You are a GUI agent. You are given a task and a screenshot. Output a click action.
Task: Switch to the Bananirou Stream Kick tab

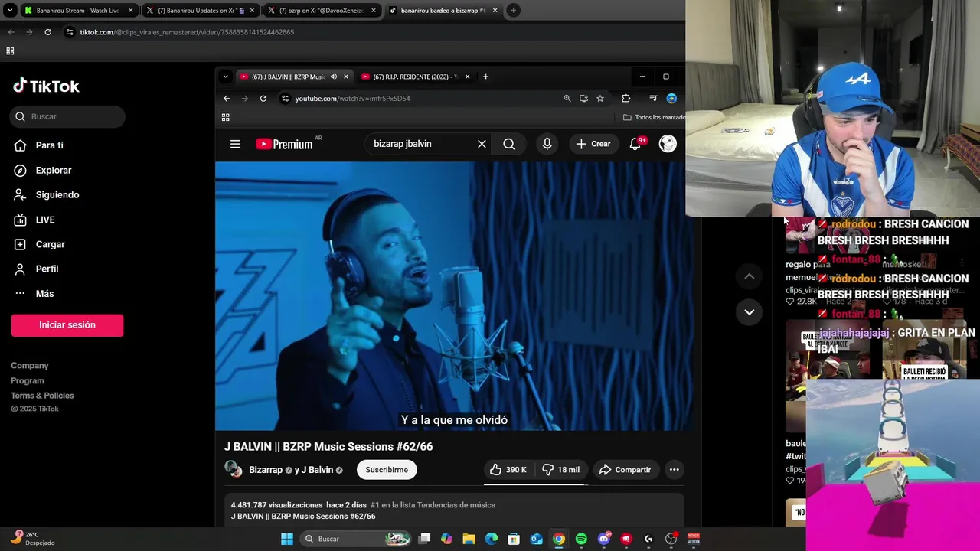[x=78, y=11]
